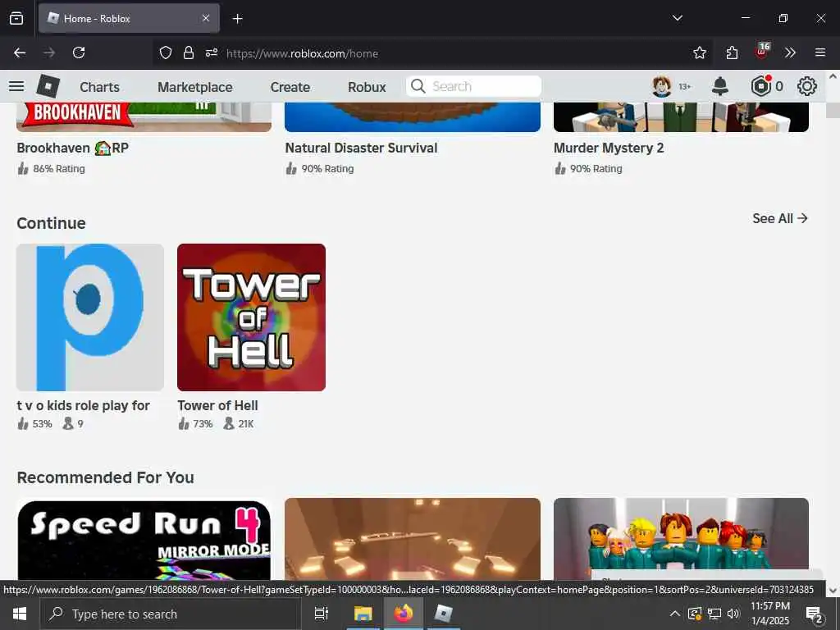The width and height of the screenshot is (840, 630).
Task: Open the Windows Start menu
Action: (x=20, y=614)
